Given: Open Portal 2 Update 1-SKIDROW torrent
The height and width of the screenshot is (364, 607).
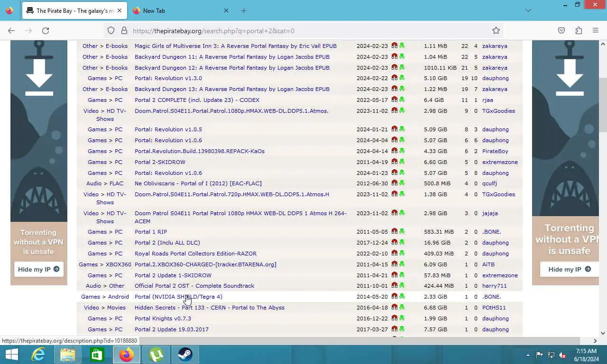Looking at the screenshot, I should pyautogui.click(x=173, y=275).
